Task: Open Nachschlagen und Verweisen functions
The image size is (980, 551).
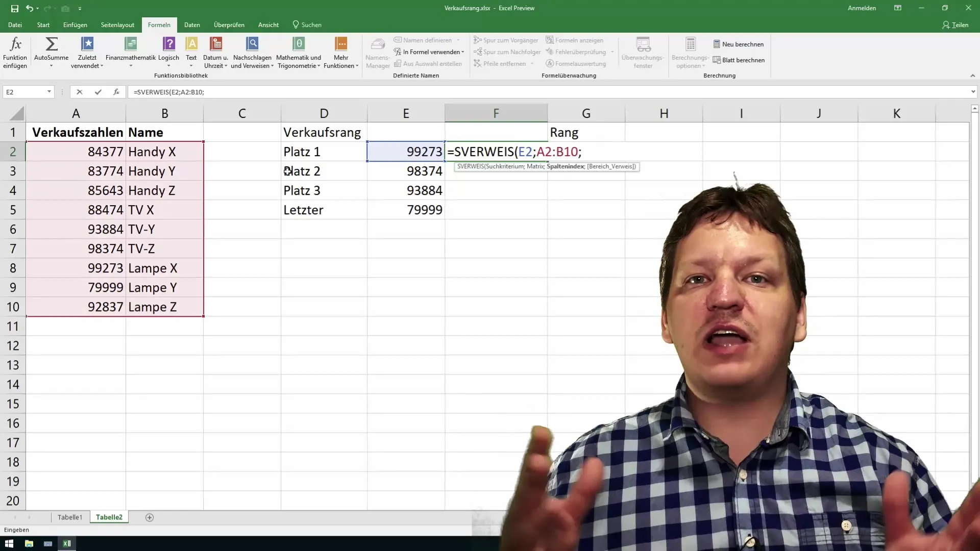Action: (252, 52)
